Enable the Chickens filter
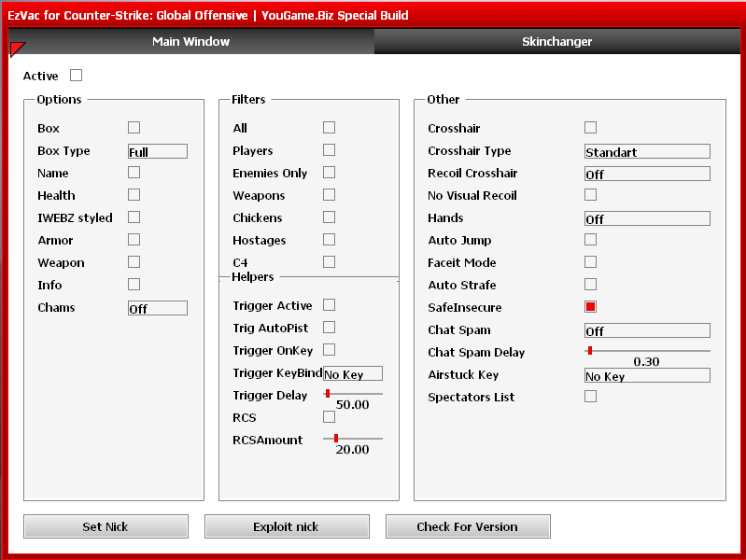Viewport: 746px width, 560px height. click(x=330, y=217)
